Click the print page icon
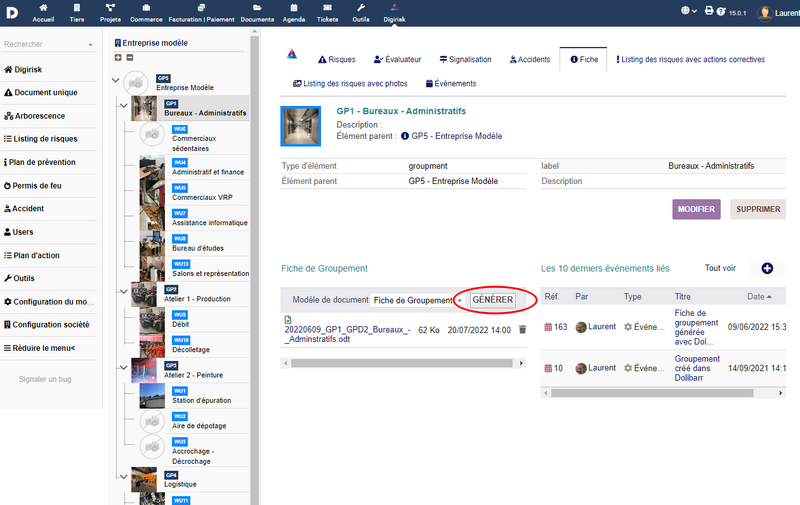This screenshot has width=800, height=505. click(709, 11)
